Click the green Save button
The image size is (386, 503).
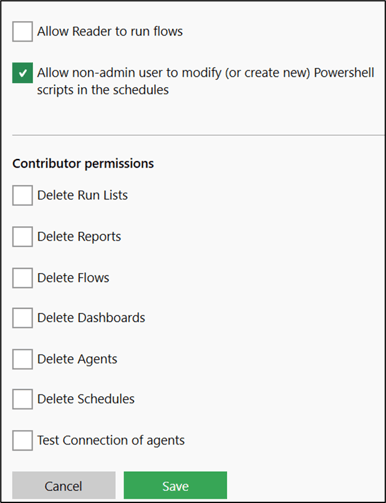(175, 485)
